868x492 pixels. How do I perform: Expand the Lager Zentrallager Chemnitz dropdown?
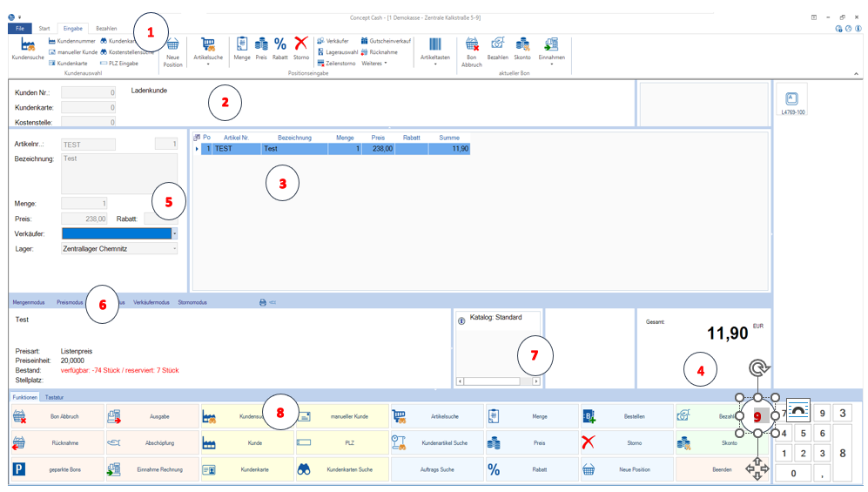click(174, 249)
